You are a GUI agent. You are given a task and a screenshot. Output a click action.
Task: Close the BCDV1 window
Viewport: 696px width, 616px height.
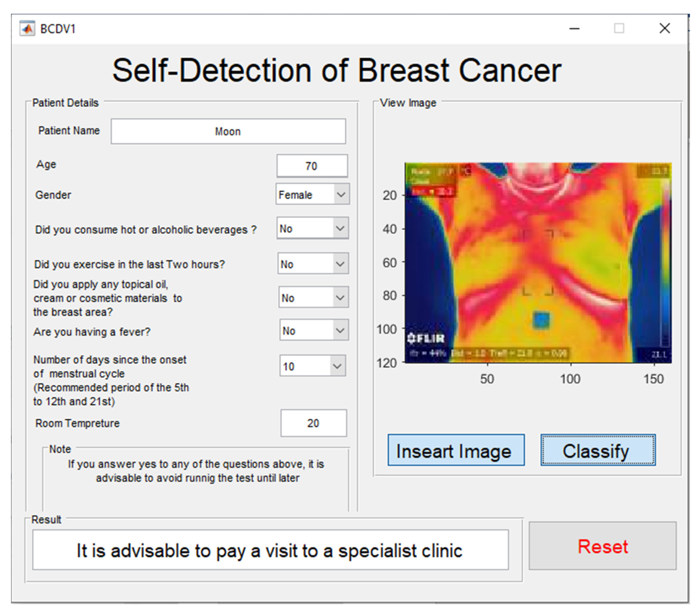(x=664, y=29)
